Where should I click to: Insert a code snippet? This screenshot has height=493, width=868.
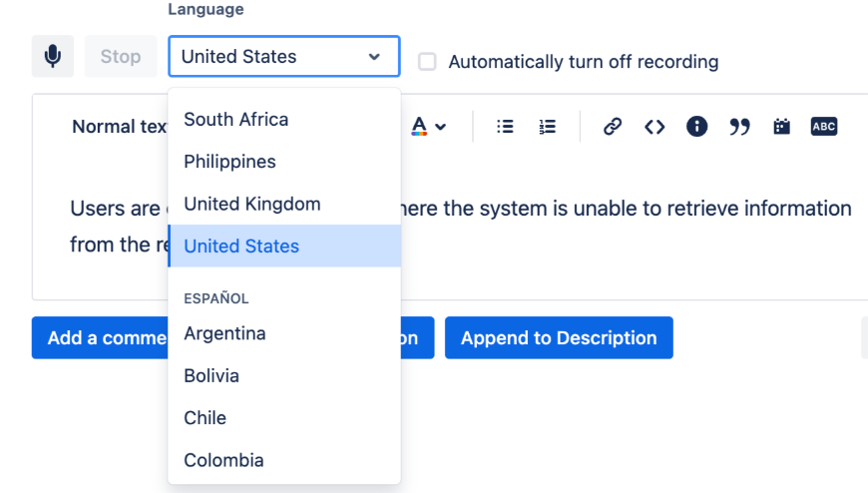[654, 127]
